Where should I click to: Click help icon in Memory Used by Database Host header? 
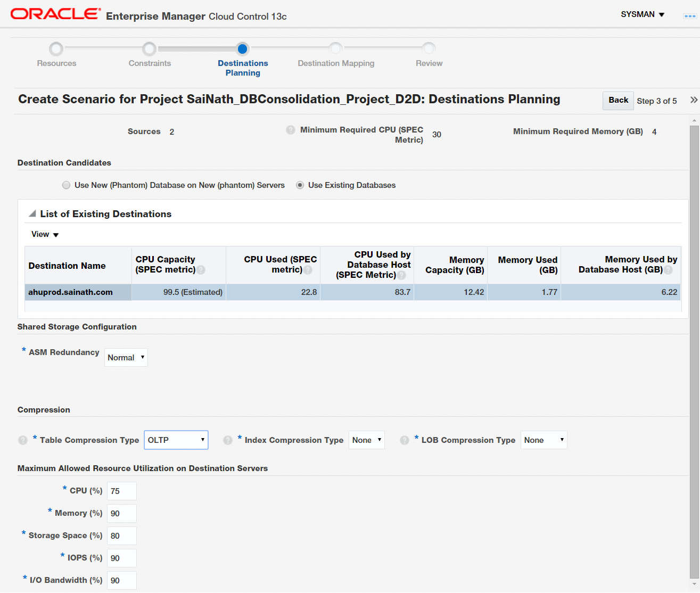[668, 270]
